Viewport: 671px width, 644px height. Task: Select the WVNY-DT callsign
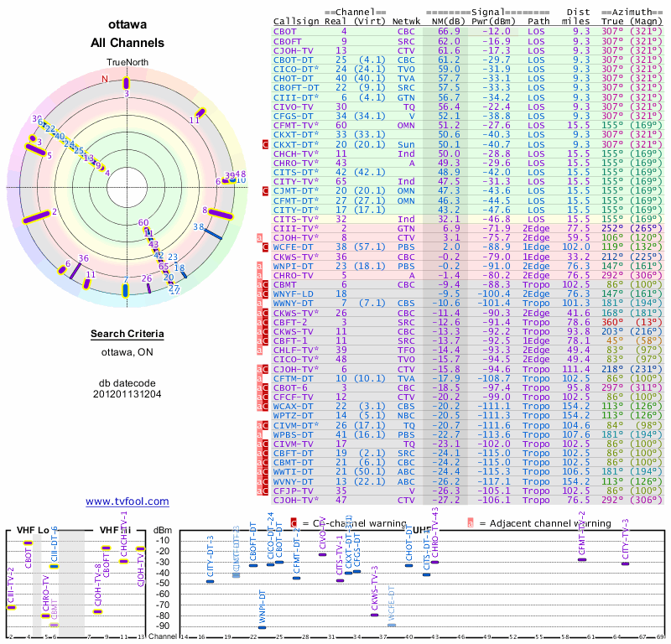(294, 481)
